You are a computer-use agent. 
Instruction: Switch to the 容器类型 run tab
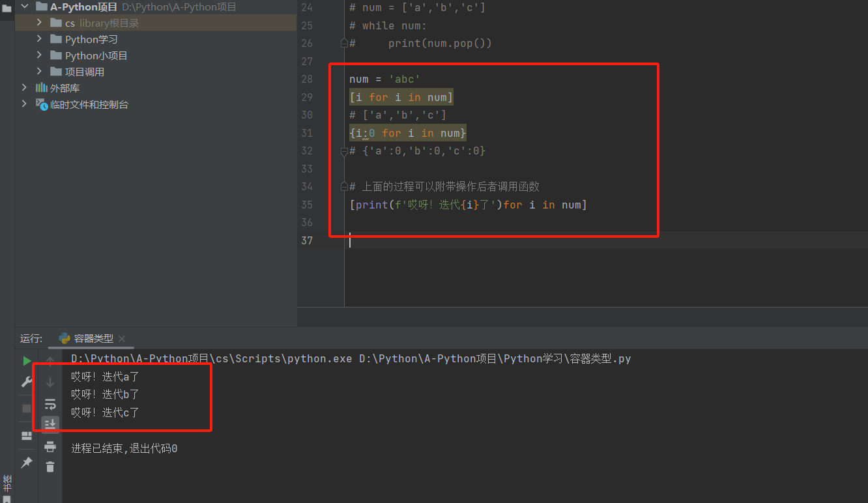[94, 339]
